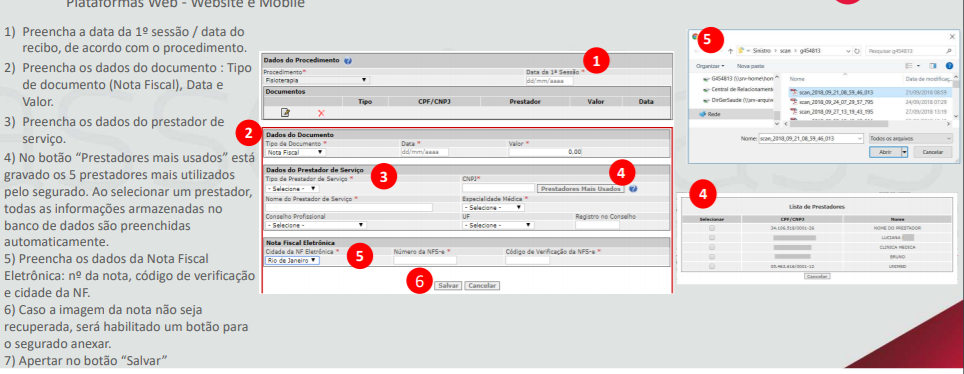
Task: Click the Registro no Conselho field
Action: [597, 225]
